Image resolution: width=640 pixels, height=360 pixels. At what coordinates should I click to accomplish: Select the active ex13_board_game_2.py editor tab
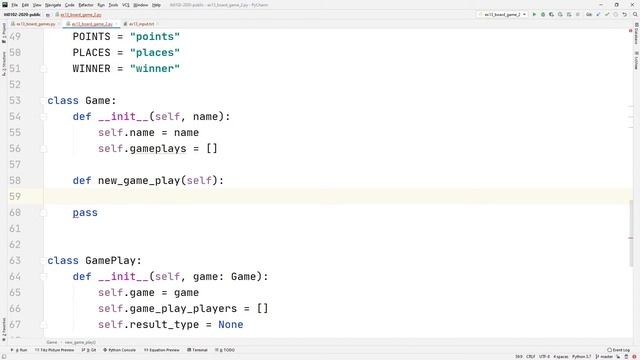[x=92, y=24]
